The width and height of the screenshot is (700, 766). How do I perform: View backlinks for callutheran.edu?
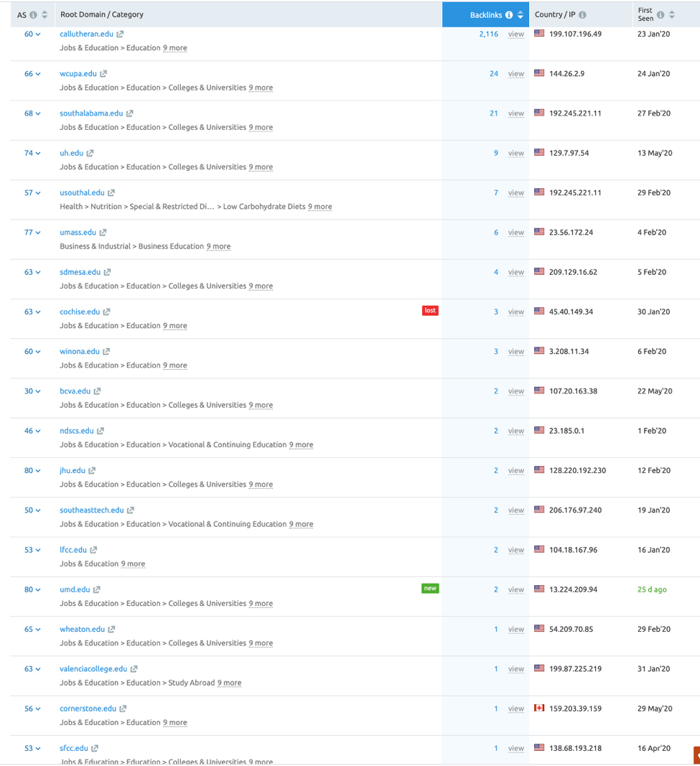[x=515, y=34]
